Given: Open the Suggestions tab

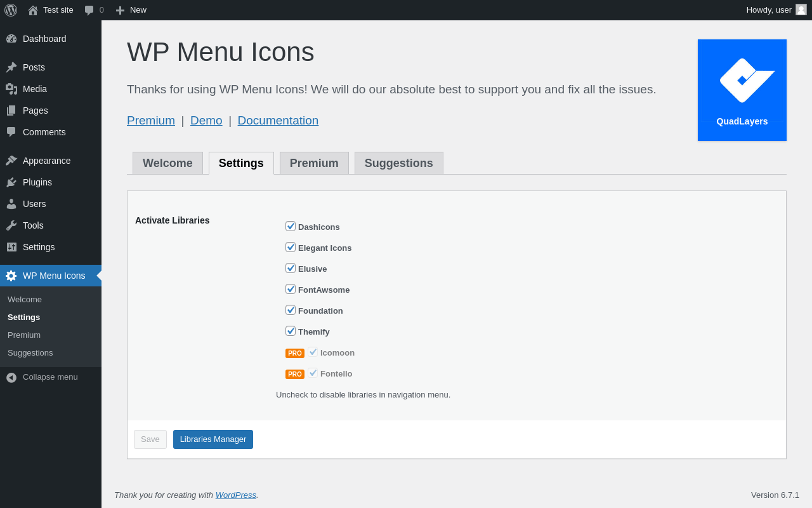Looking at the screenshot, I should coord(399,163).
